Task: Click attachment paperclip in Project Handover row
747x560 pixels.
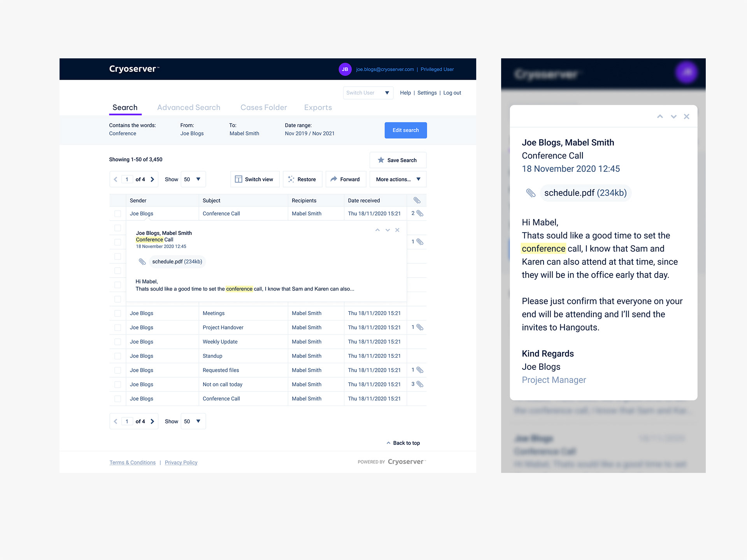Action: (x=420, y=327)
